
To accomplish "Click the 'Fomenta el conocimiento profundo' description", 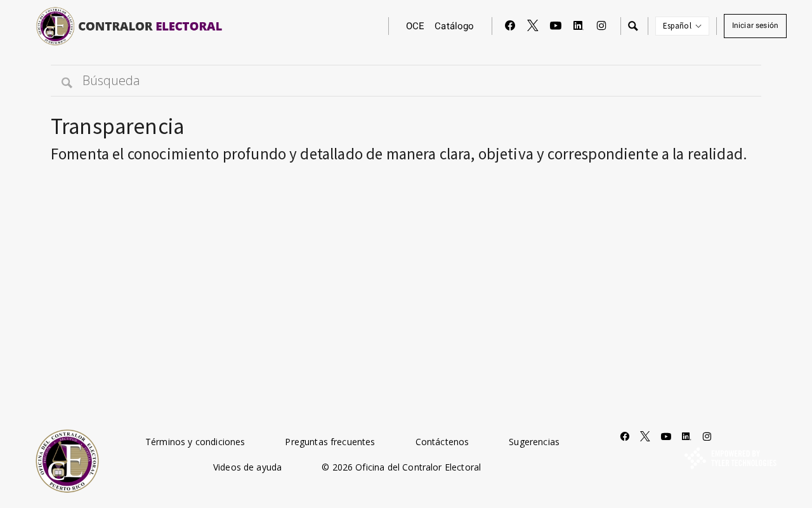I will [x=399, y=154].
